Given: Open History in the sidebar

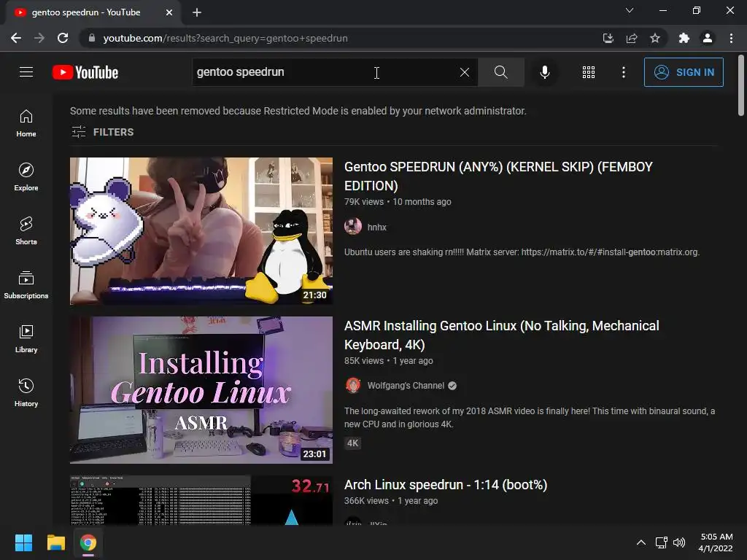Looking at the screenshot, I should tap(26, 392).
